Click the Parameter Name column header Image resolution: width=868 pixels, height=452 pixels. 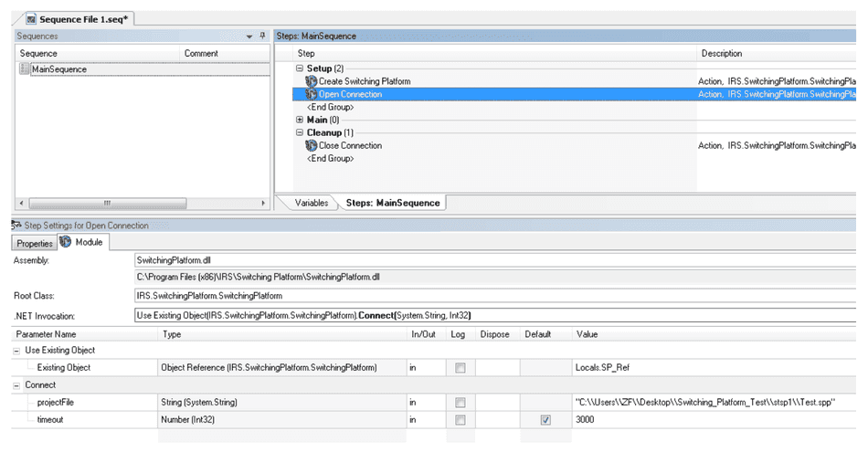pos(84,334)
